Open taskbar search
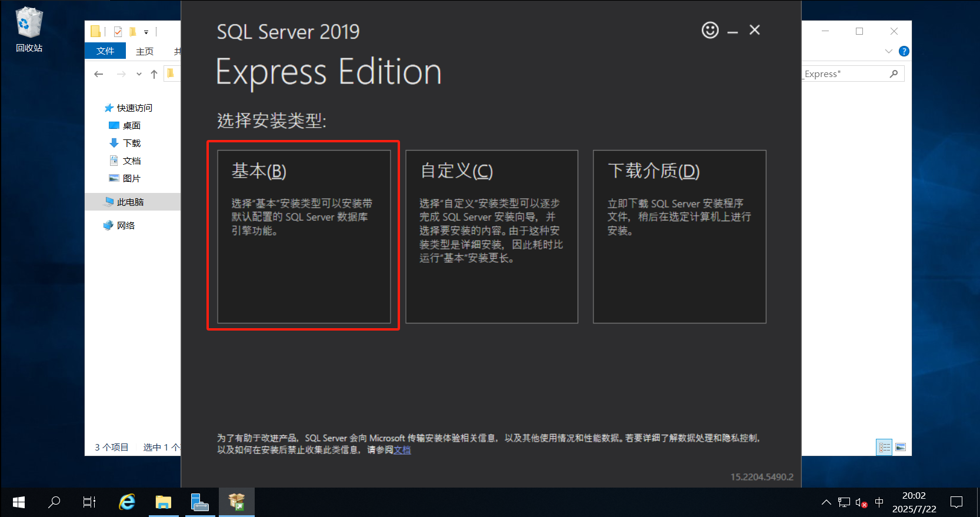Viewport: 980px width, 517px height. tap(54, 502)
